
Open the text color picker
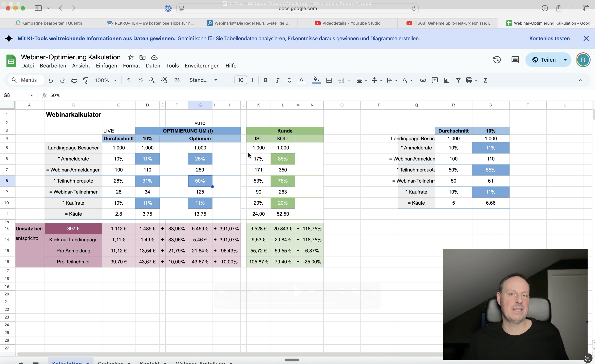pos(301,80)
